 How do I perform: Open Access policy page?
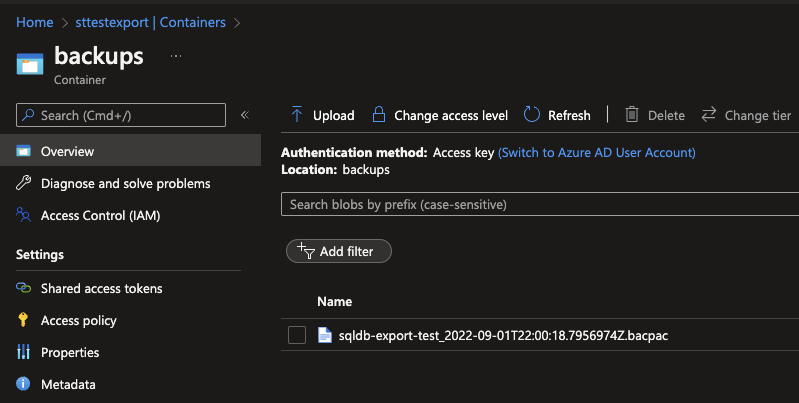point(78,320)
